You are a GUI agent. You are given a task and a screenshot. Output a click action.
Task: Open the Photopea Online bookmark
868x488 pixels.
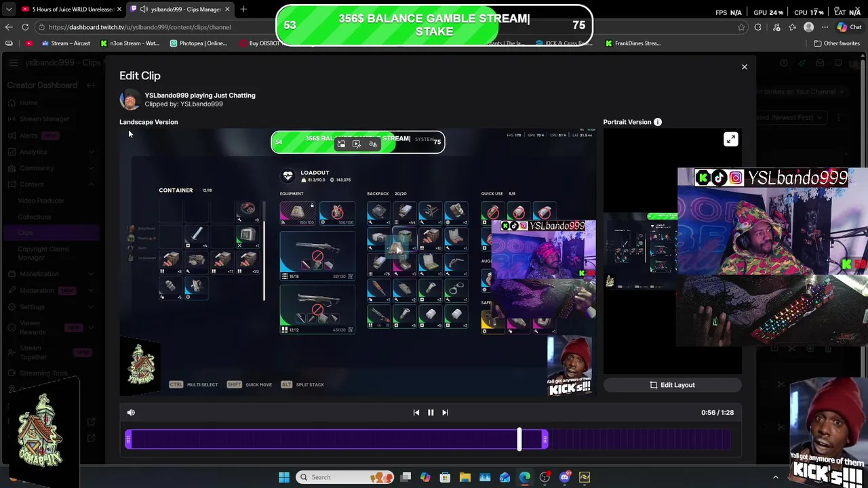click(198, 43)
